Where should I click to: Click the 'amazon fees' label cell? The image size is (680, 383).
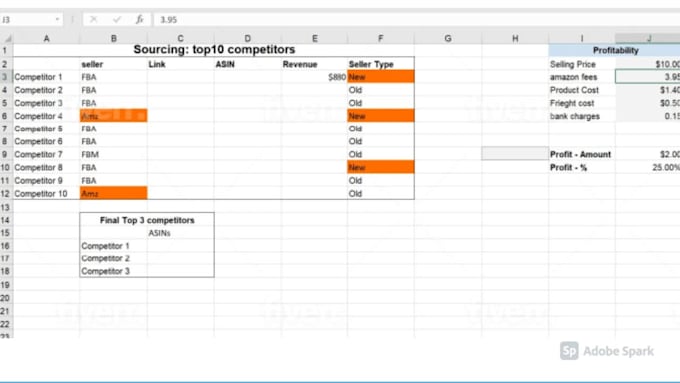coord(582,77)
